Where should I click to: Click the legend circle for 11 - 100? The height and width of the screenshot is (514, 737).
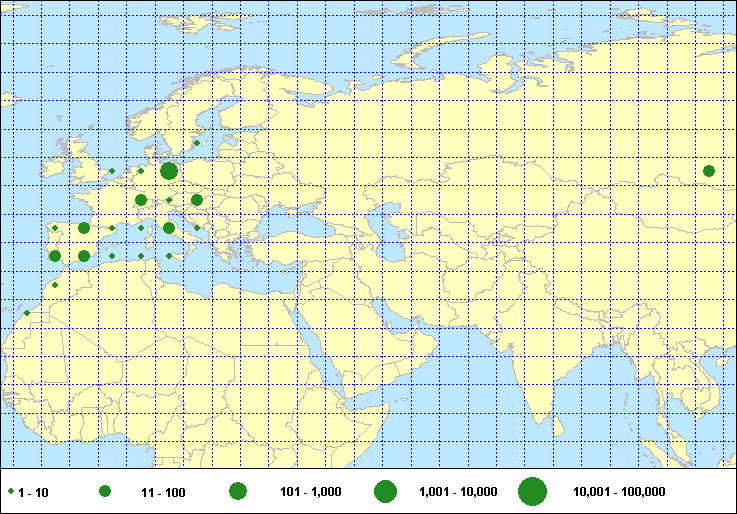104,492
